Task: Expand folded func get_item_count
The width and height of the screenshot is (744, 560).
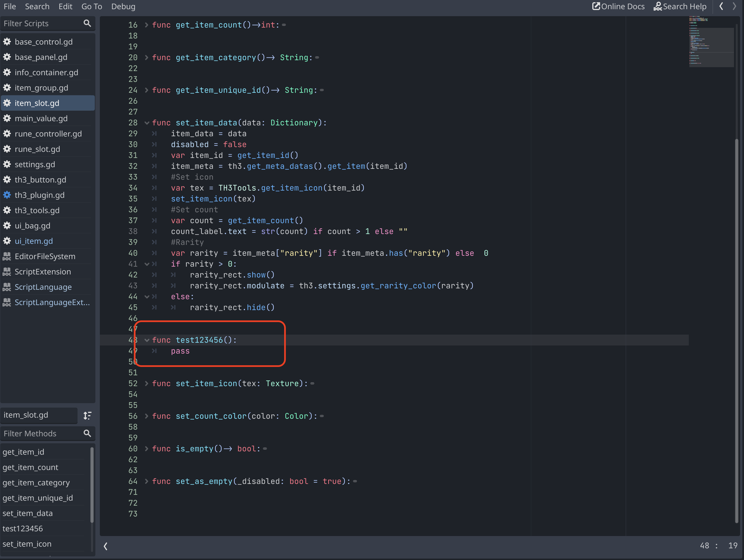Action: point(147,25)
